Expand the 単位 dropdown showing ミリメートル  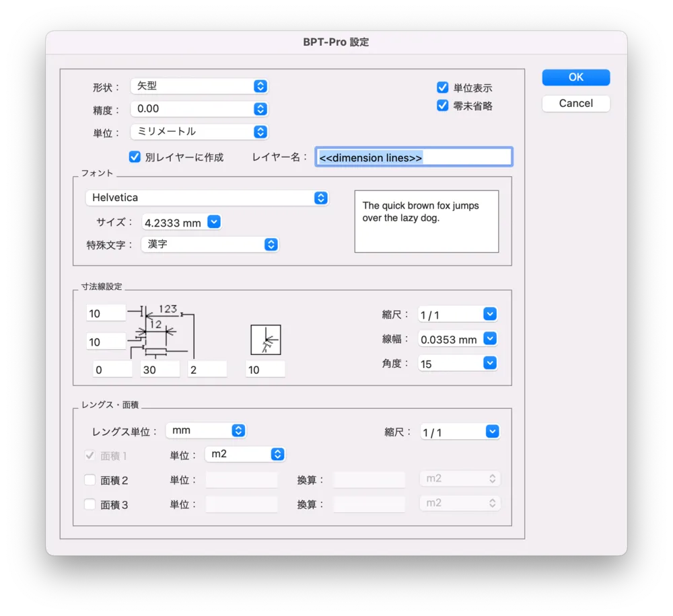tap(199, 132)
